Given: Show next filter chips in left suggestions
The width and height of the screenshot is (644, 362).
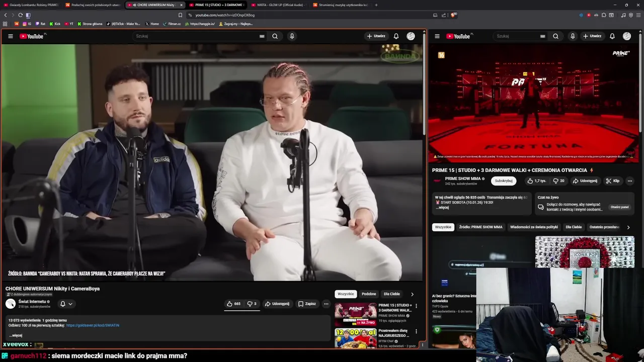Looking at the screenshot, I should [412, 294].
